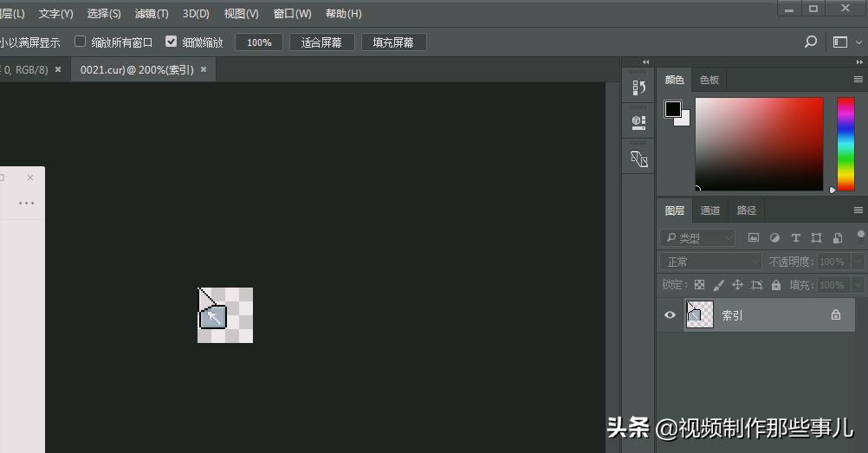The image size is (868, 453).
Task: Open the 3D panel cube icon
Action: coord(638,122)
